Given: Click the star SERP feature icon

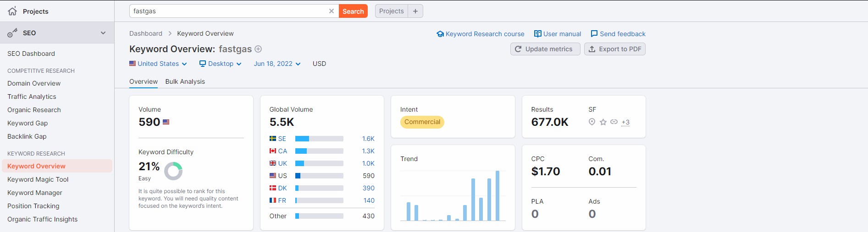Looking at the screenshot, I should point(603,122).
